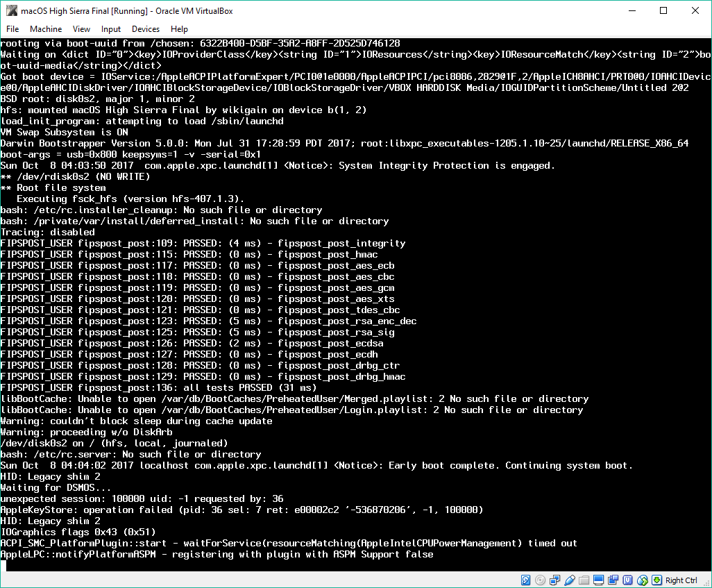
Task: Click 'bash: /etc/rc.server' error line
Action: click(x=130, y=455)
